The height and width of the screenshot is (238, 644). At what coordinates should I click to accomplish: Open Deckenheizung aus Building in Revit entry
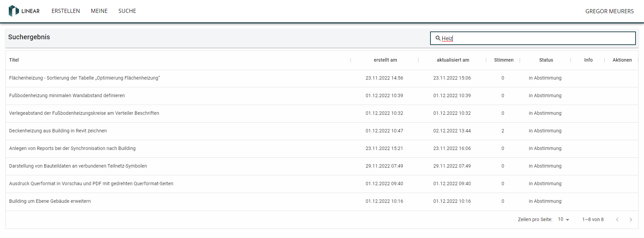click(x=58, y=131)
